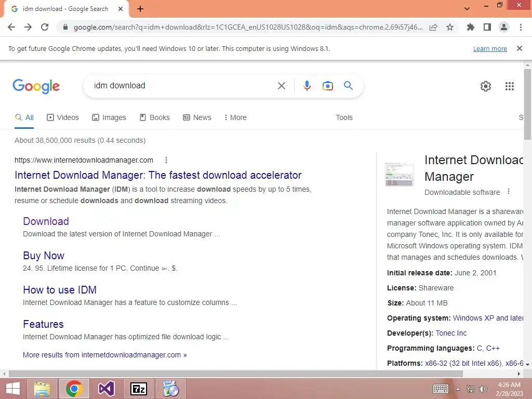The image size is (532, 399).
Task: Open the Buy Now sitelink
Action: click(x=44, y=256)
